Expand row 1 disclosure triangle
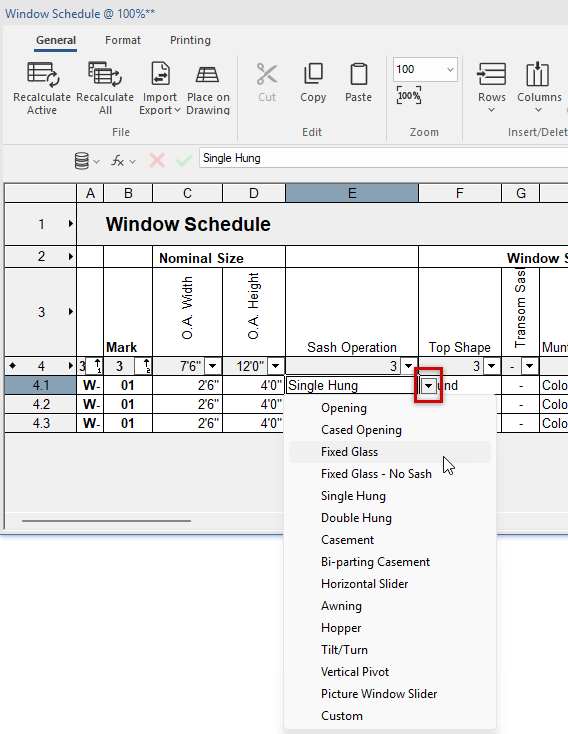The image size is (568, 734). (70, 224)
